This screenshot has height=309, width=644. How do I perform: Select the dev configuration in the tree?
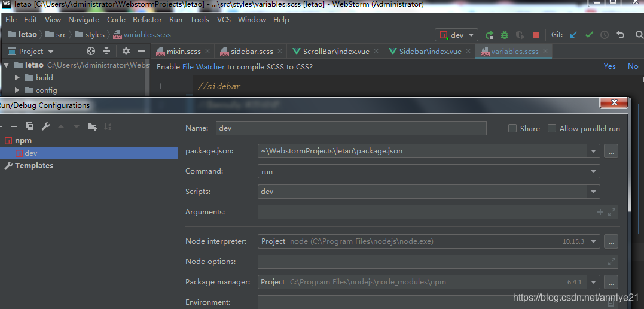pos(88,153)
